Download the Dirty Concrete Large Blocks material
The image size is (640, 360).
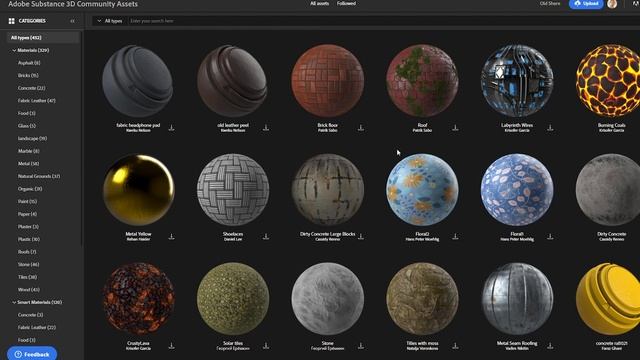coord(361,236)
